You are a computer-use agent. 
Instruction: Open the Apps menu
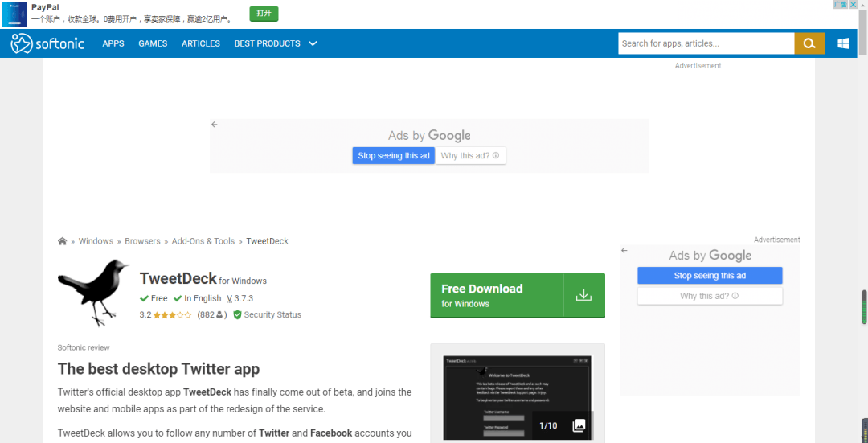click(x=113, y=43)
